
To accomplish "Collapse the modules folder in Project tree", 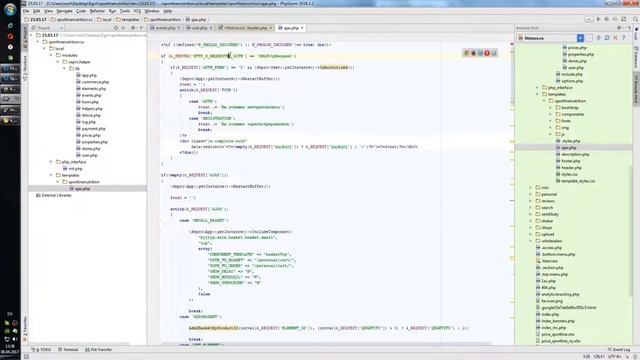I will (51, 55).
